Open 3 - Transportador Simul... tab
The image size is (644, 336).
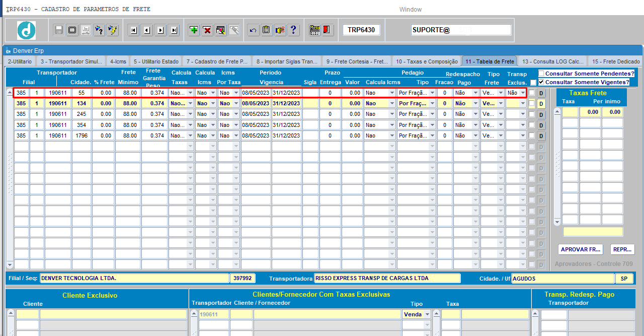coord(71,61)
